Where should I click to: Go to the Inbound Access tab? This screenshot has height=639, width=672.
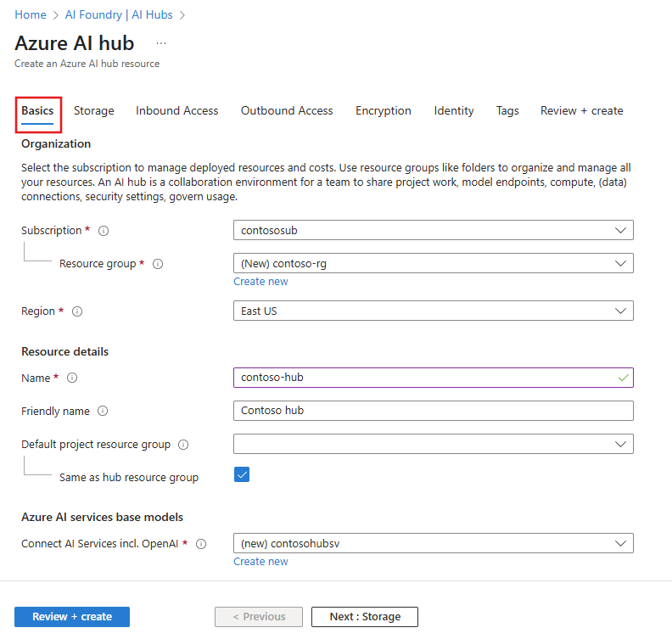[176, 111]
